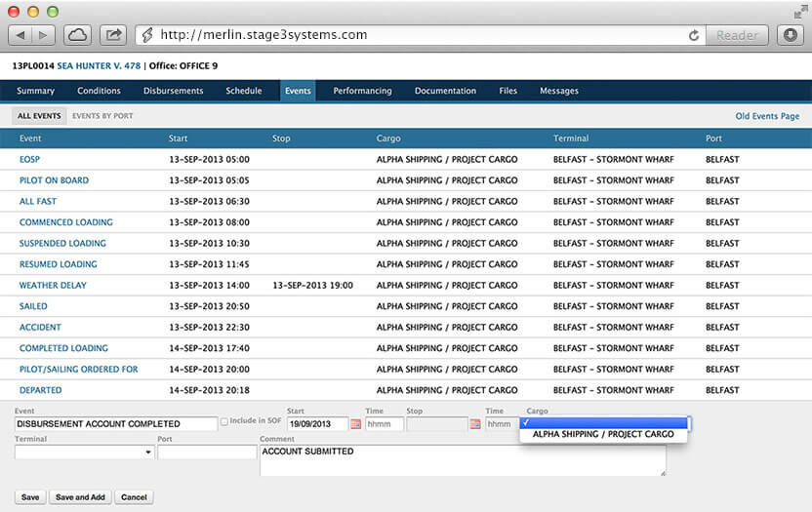This screenshot has height=512, width=812.
Task: Open the WEATHER DELAY event
Action: (x=53, y=286)
